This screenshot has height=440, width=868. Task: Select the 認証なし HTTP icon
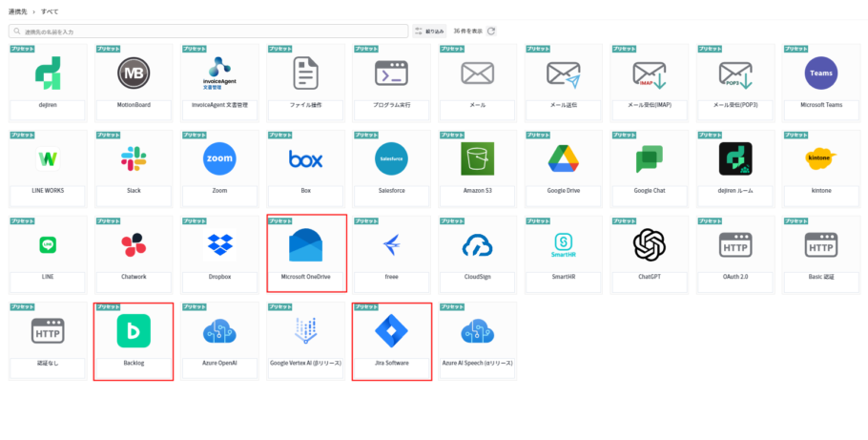[48, 331]
